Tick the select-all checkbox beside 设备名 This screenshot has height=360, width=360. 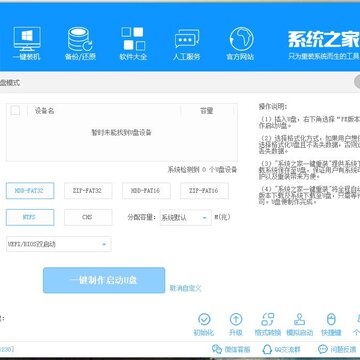(x=15, y=110)
